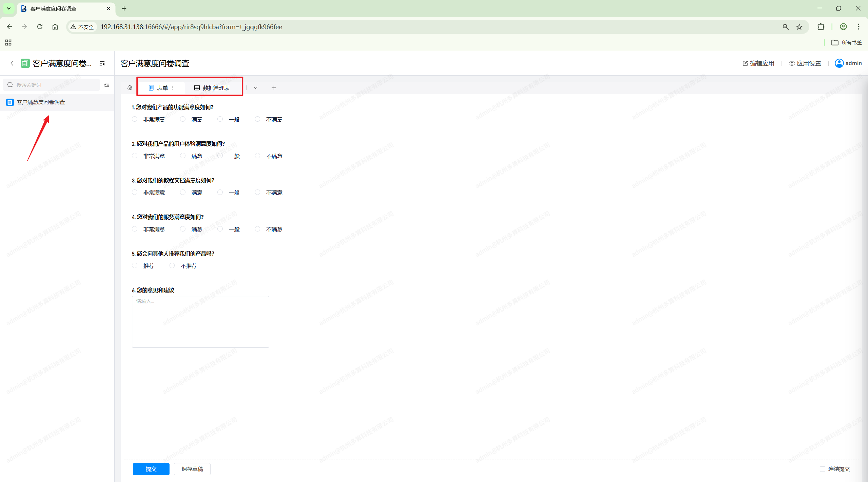Go back with the left chevron icon
Image resolution: width=868 pixels, height=482 pixels.
click(x=12, y=63)
